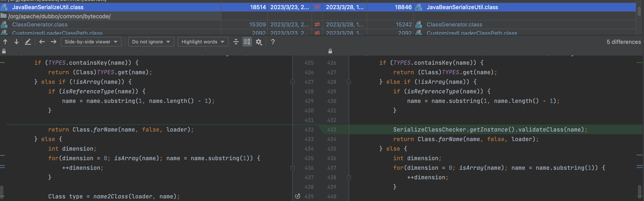Click right pane int dimension line
The height and width of the screenshot is (201, 644).
point(417,158)
